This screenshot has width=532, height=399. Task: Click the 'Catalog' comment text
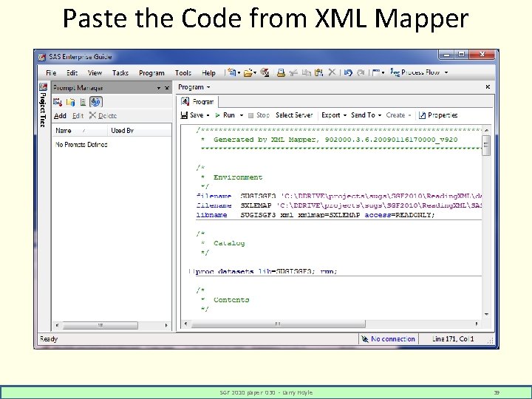pyautogui.click(x=229, y=243)
